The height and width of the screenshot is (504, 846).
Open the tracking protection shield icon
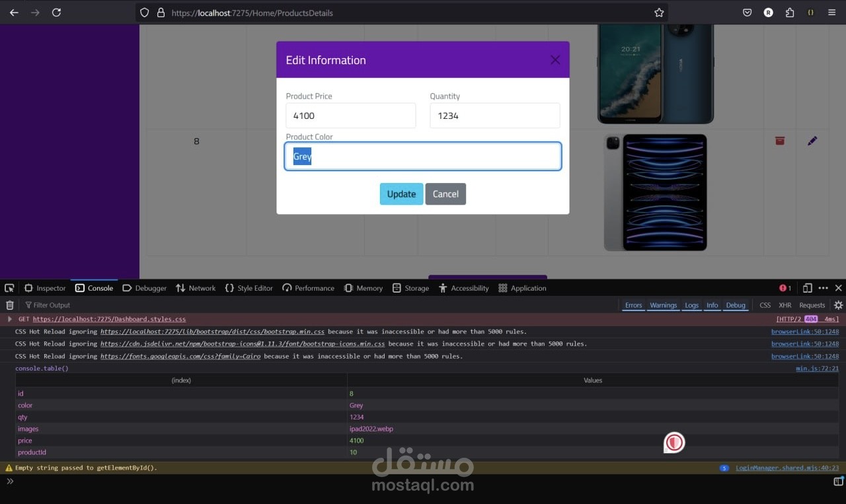point(145,13)
